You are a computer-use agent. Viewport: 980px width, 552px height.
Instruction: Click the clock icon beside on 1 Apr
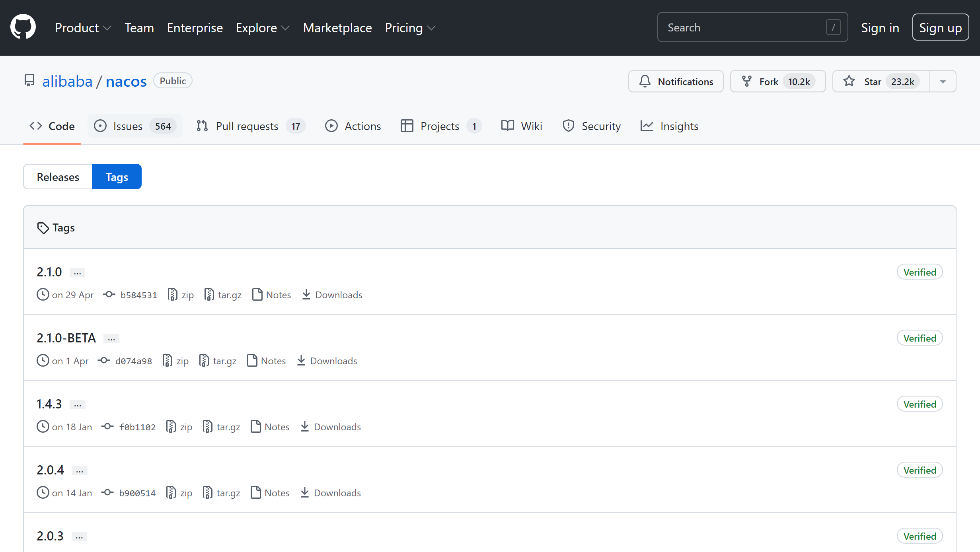(43, 361)
